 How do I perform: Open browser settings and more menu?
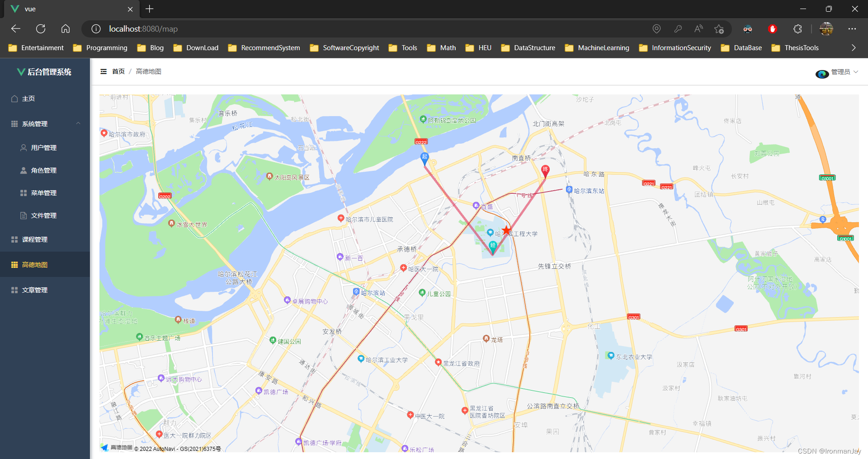852,29
